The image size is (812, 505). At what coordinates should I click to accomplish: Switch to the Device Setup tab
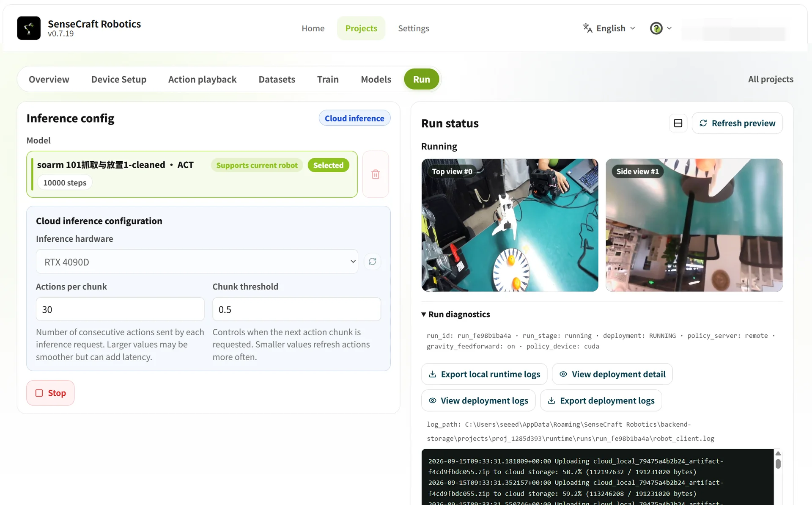pyautogui.click(x=119, y=79)
